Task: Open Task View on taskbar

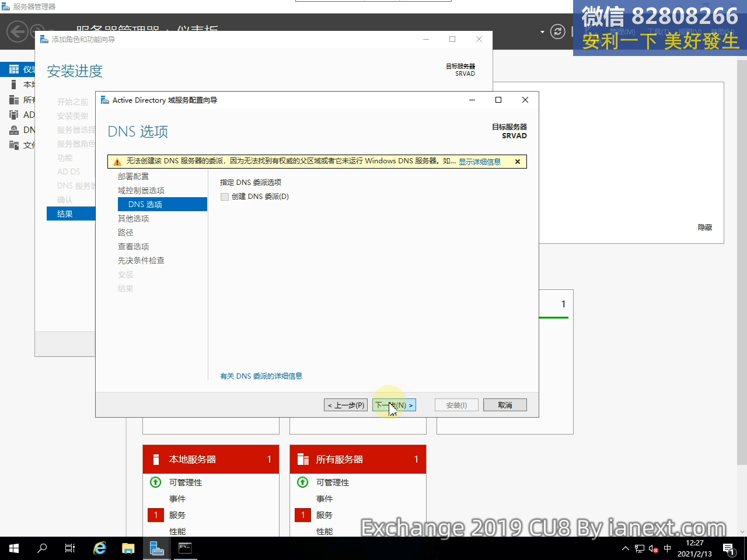Action: pos(70,548)
